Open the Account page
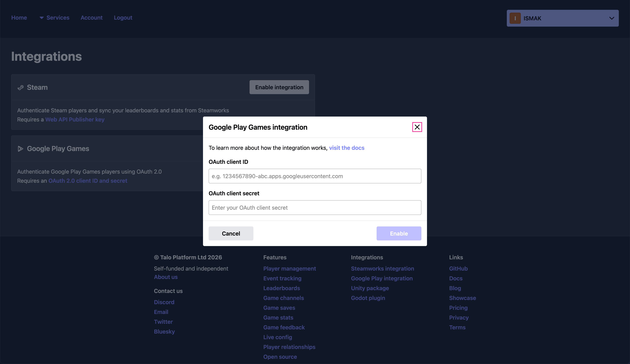Screen dimensions: 630x364 tap(92, 18)
